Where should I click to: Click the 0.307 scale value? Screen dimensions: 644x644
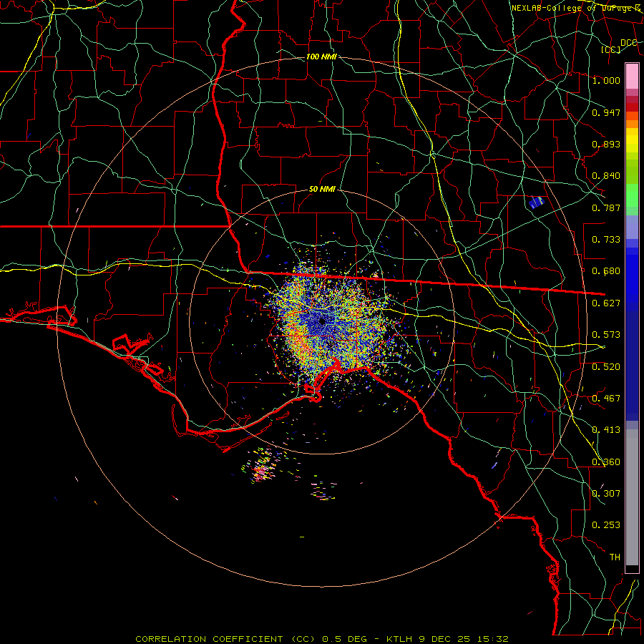click(606, 494)
